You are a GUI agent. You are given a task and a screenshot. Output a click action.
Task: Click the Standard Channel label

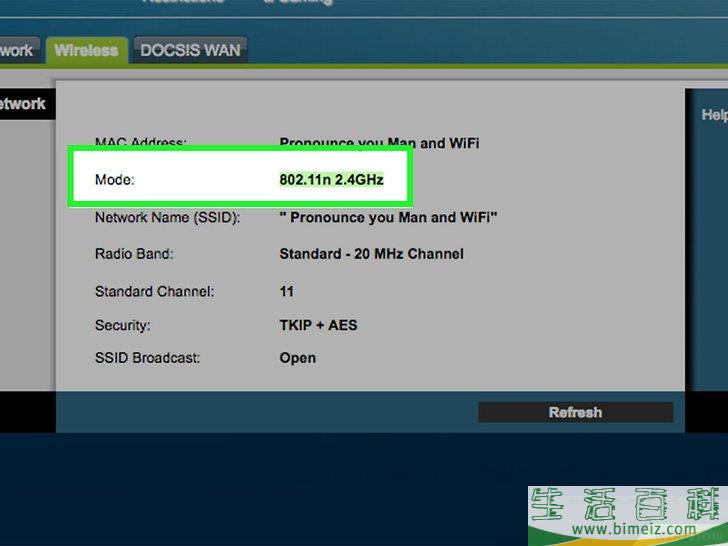[154, 292]
